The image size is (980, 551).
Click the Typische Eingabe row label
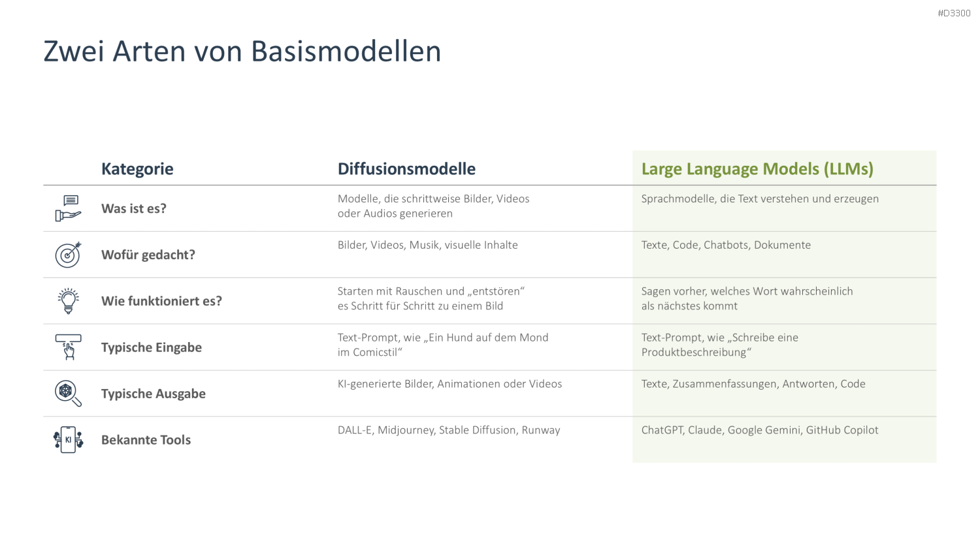152,348
